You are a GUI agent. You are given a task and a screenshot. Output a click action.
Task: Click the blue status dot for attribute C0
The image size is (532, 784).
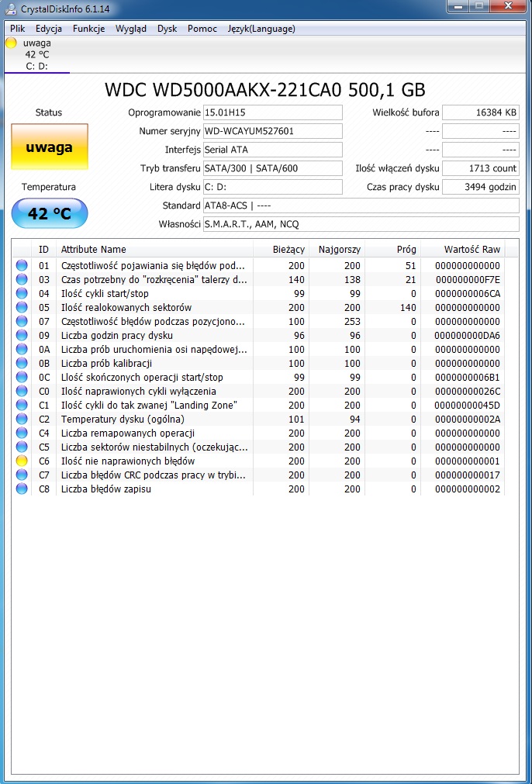click(22, 392)
